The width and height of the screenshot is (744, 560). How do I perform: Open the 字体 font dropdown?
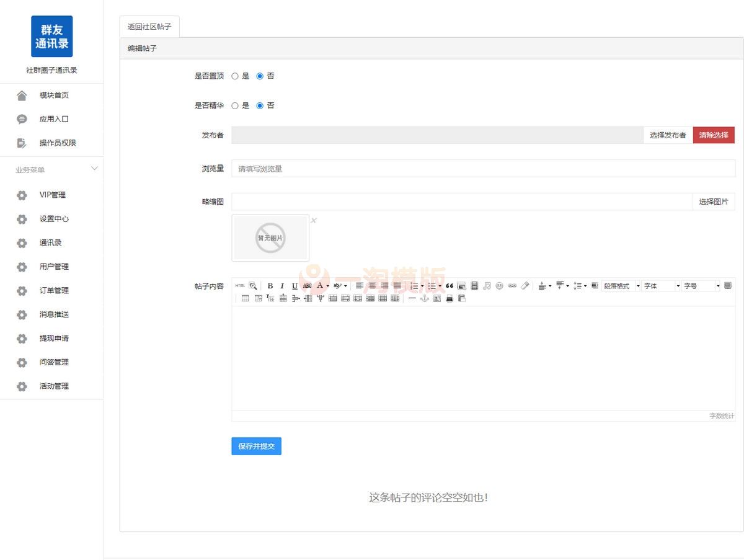click(659, 285)
